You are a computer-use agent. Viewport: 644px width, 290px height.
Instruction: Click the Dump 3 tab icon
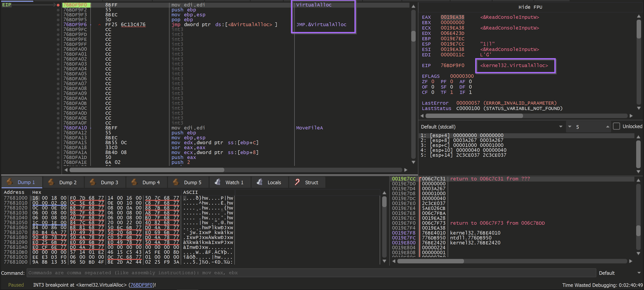pos(93,182)
